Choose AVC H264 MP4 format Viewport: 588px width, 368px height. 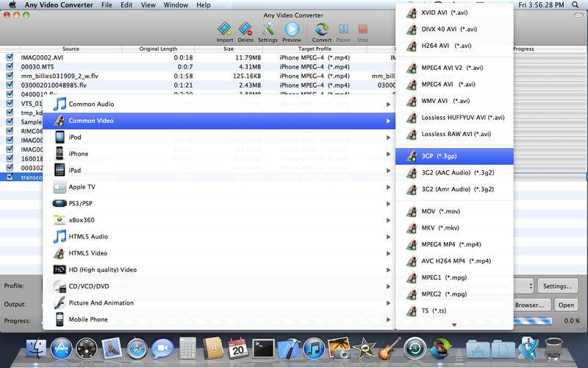[x=454, y=261]
